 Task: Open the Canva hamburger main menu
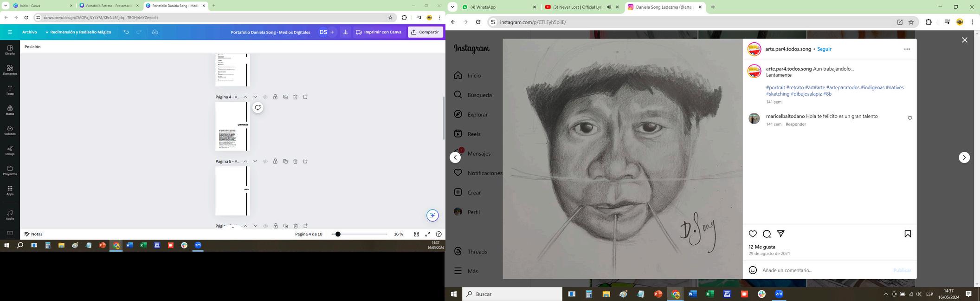click(x=10, y=32)
